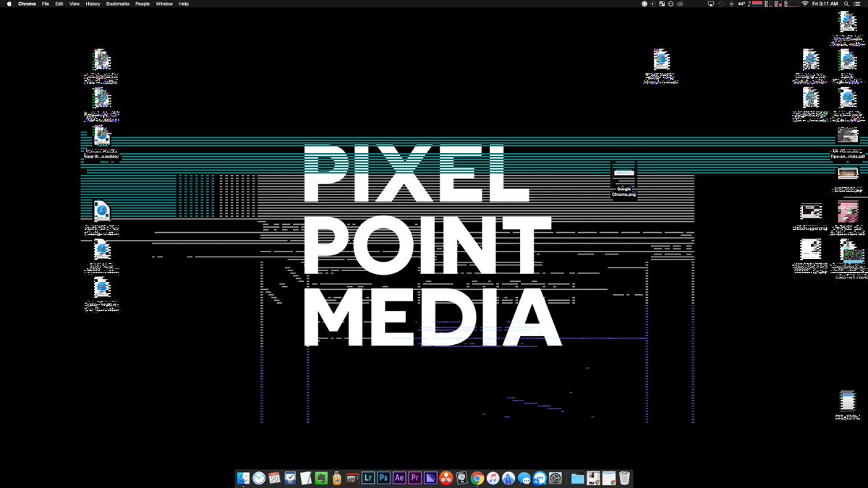Open the History menu

point(93,4)
